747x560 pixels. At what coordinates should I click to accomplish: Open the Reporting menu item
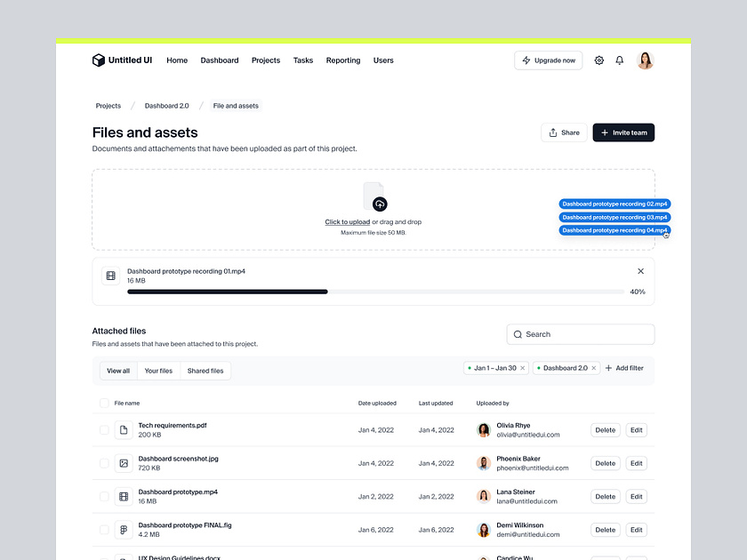[x=343, y=60]
